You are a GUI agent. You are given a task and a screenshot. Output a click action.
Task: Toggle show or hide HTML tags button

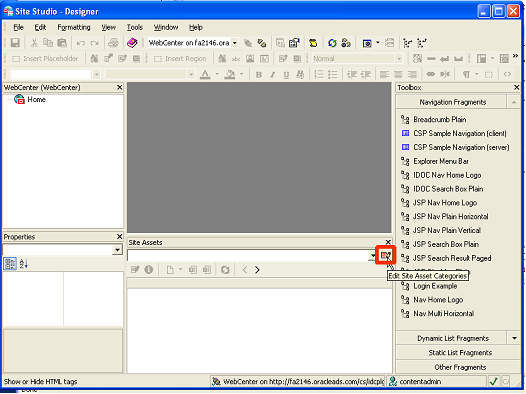[x=507, y=74]
